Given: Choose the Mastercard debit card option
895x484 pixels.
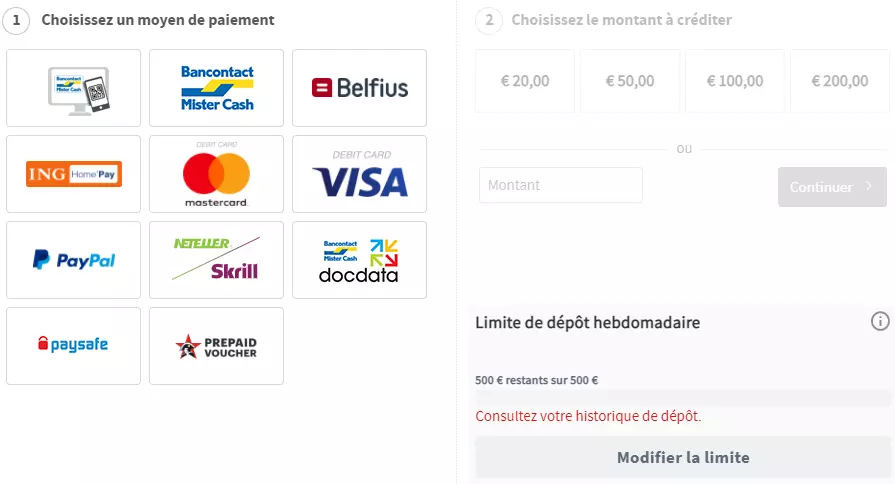Looking at the screenshot, I should (x=216, y=174).
